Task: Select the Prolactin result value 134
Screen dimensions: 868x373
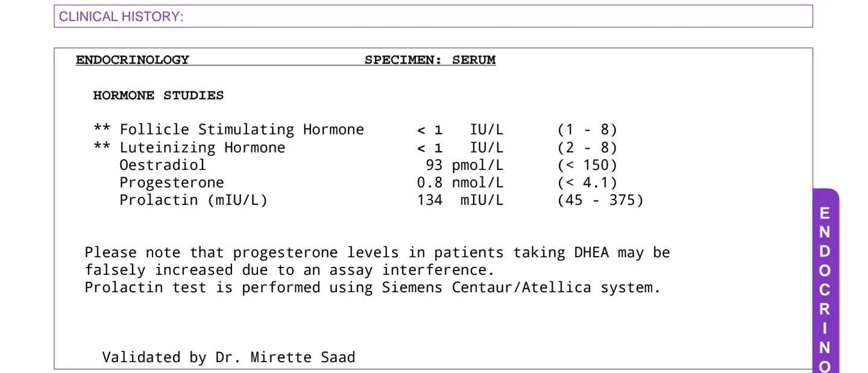Action: [430, 200]
